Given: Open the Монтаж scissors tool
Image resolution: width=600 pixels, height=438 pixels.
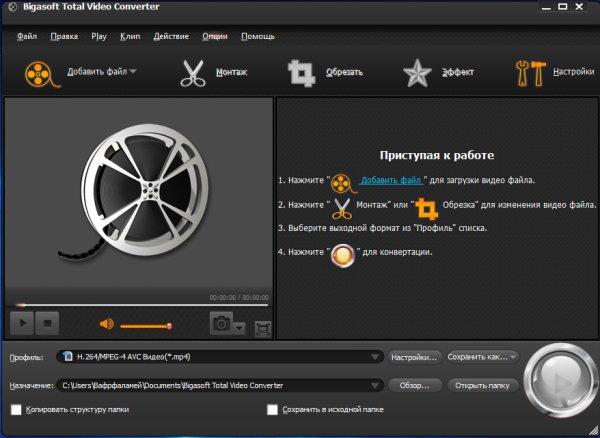Looking at the screenshot, I should [x=193, y=73].
